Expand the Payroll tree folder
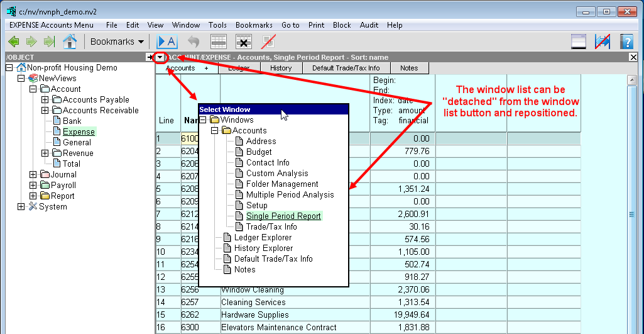Image resolution: width=644 pixels, height=334 pixels. click(x=33, y=186)
